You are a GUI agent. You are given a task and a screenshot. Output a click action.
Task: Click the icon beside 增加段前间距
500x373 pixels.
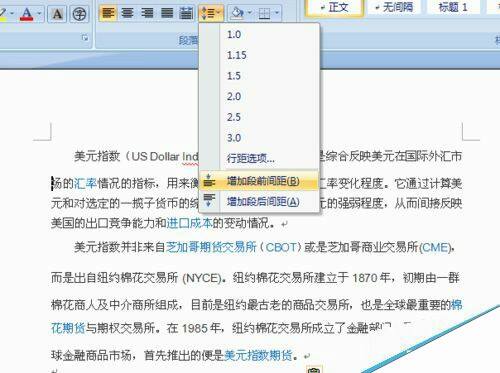tap(209, 181)
